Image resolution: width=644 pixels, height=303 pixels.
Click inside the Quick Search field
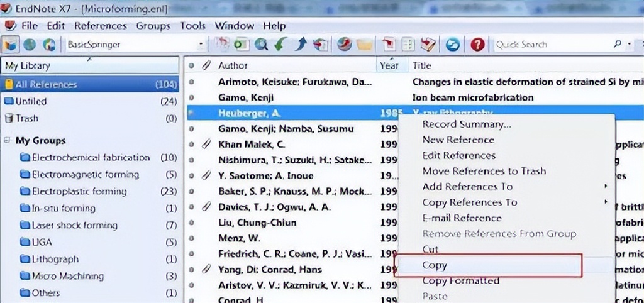pos(552,45)
